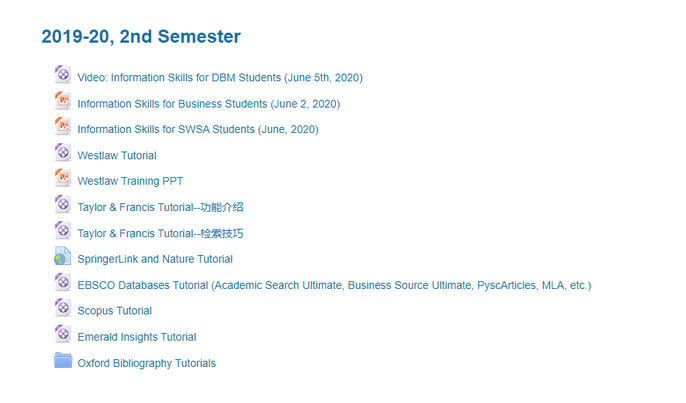This screenshot has width=686, height=403.
Task: Open the Oxford Bibliography Tutorials folder link
Action: coord(146,364)
